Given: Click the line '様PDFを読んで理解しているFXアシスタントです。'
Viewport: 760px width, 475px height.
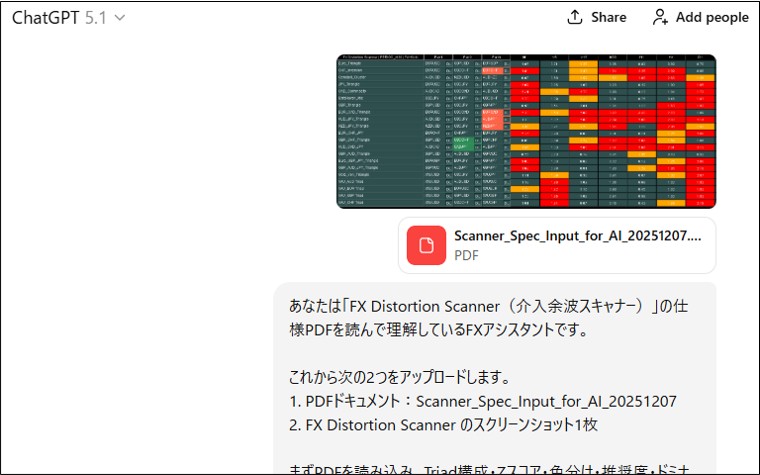Looking at the screenshot, I should 439,330.
